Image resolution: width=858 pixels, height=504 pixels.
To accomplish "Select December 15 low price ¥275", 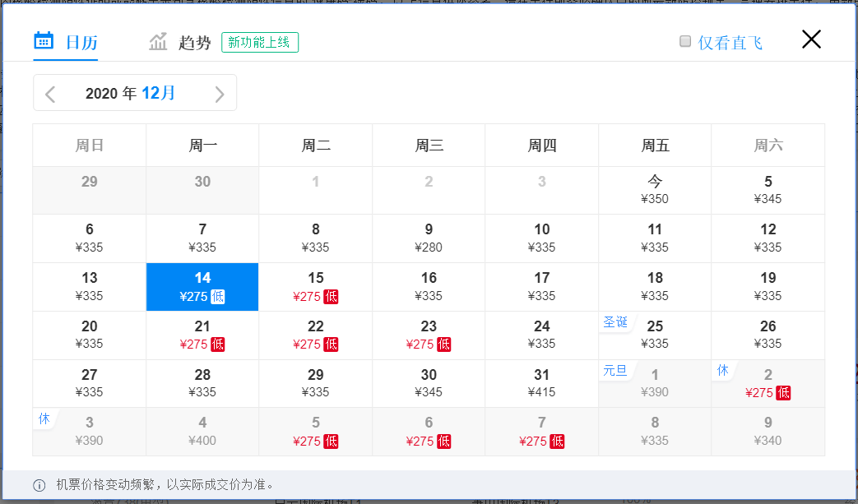I will click(316, 287).
